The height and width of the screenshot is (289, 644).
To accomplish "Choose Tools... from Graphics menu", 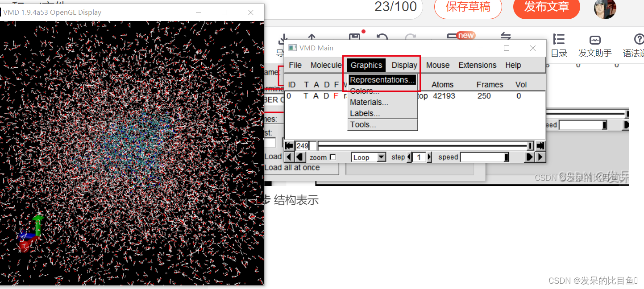I will pos(382,124).
